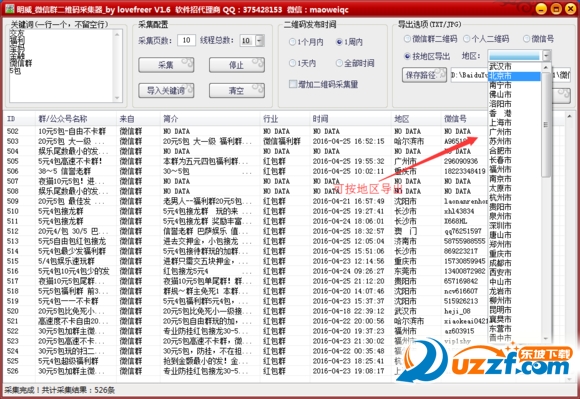Pick 成都市 from the region list
Viewport: 580px width, 399px height.
[515, 263]
